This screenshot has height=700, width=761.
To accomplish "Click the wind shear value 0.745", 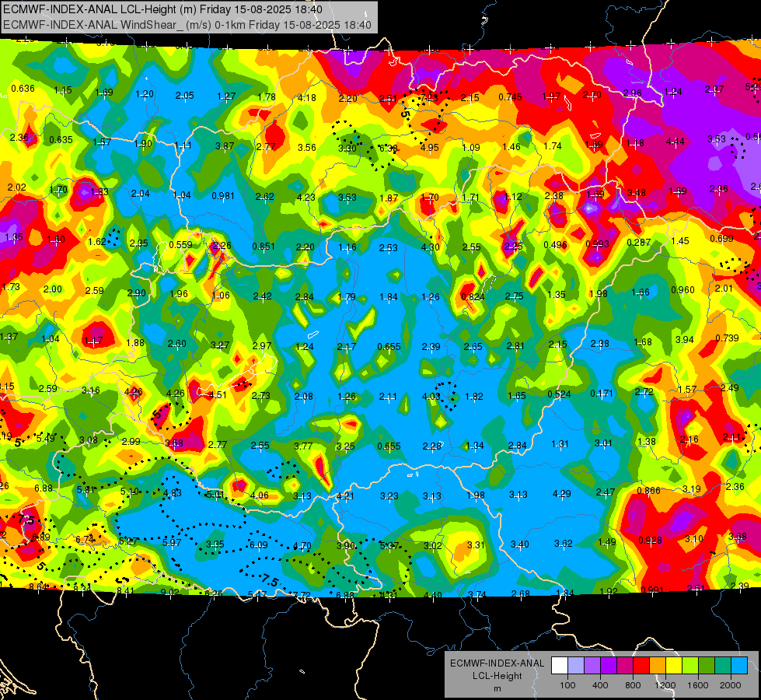I will [510, 97].
